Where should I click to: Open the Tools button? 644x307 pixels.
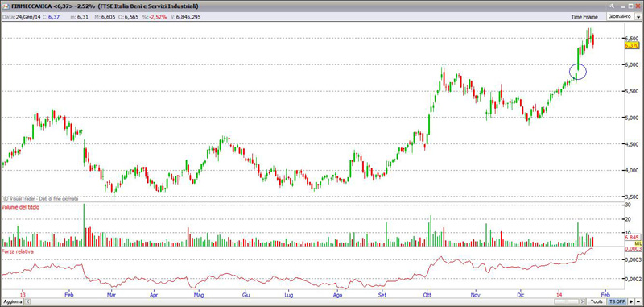pos(596,302)
